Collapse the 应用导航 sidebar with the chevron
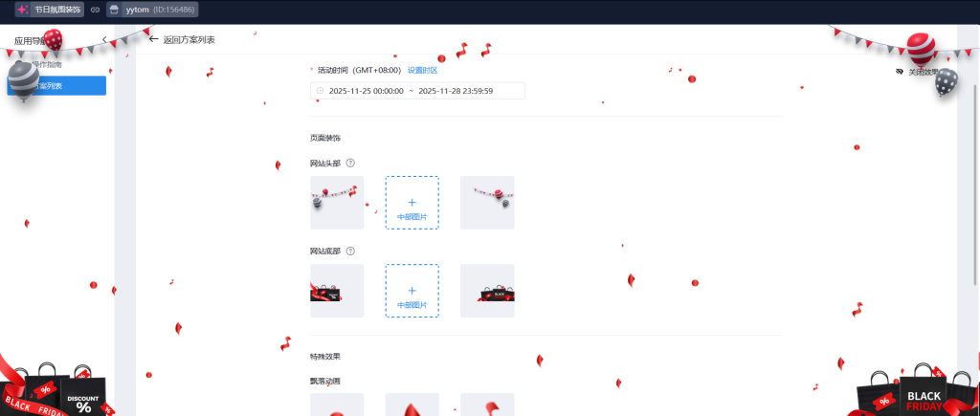The image size is (980, 416). [104, 40]
